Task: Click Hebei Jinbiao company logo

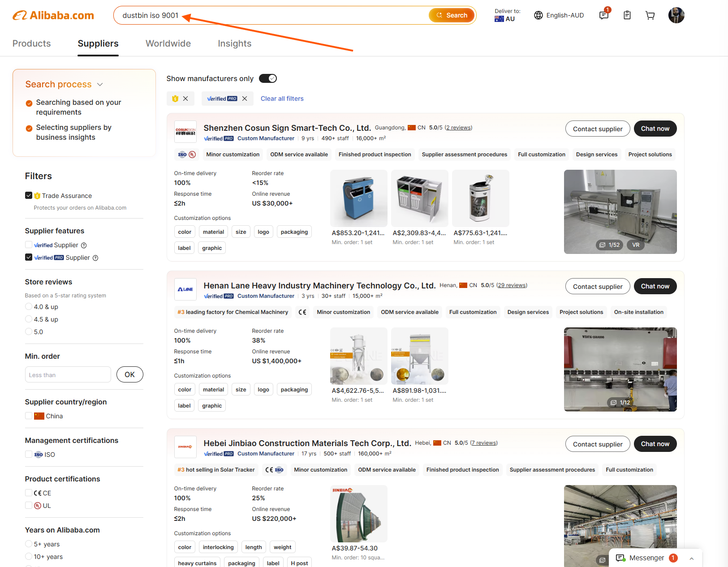Action: click(185, 447)
